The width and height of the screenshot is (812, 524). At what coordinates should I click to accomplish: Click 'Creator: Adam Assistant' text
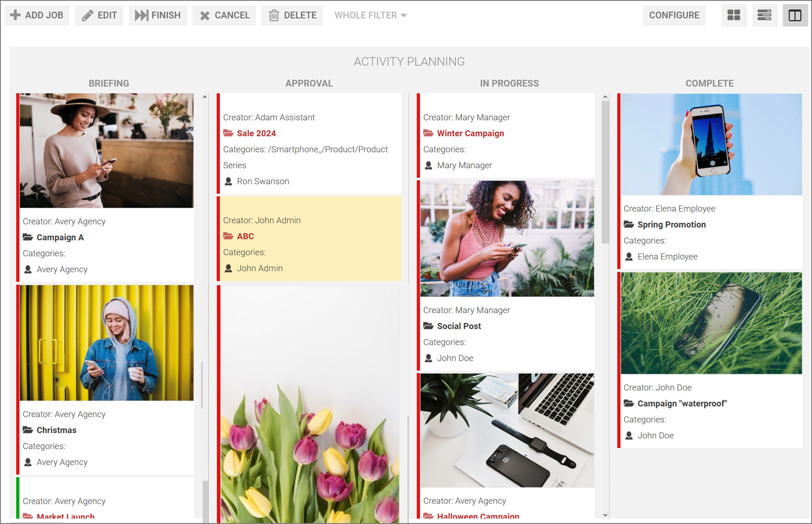[269, 117]
